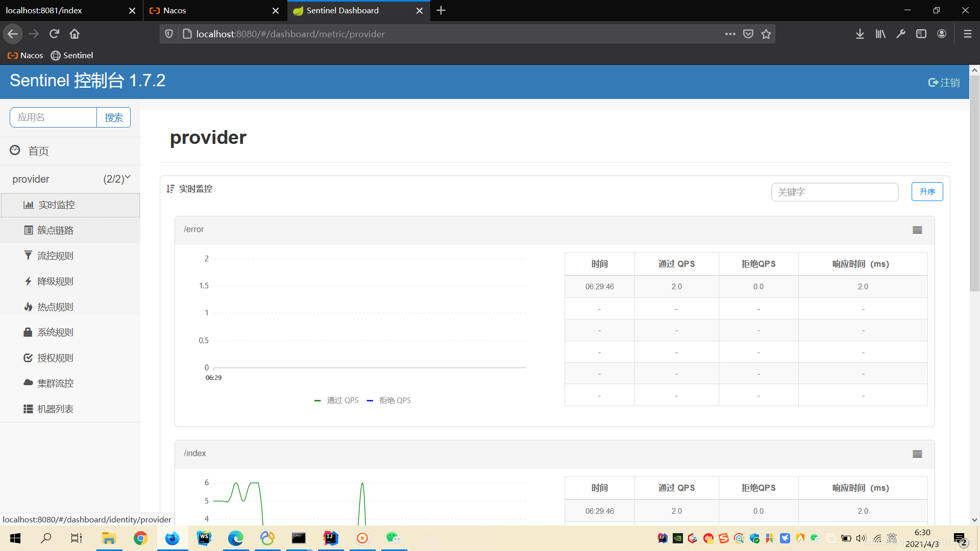Focus the 应用名 search field
Viewport: 980px width, 551px height.
(x=53, y=117)
